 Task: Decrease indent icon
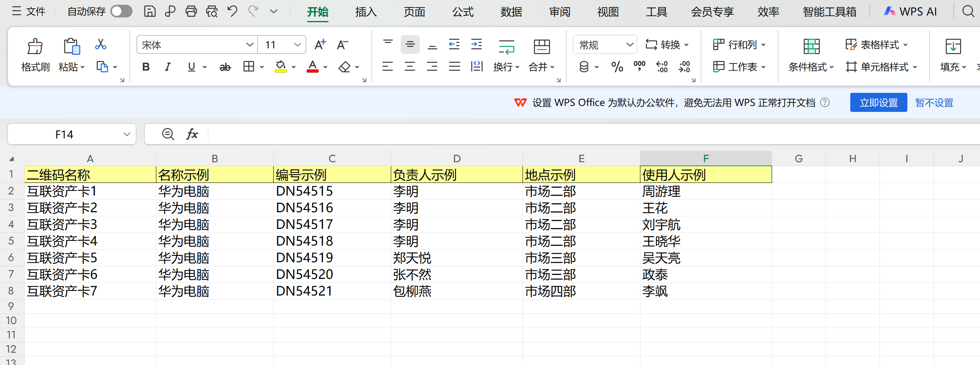click(x=454, y=44)
